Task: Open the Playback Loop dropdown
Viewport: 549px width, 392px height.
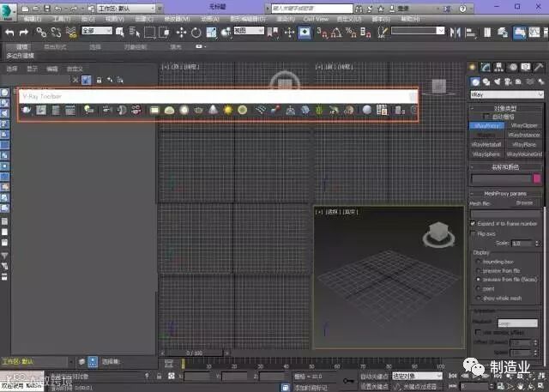Action: [x=518, y=323]
